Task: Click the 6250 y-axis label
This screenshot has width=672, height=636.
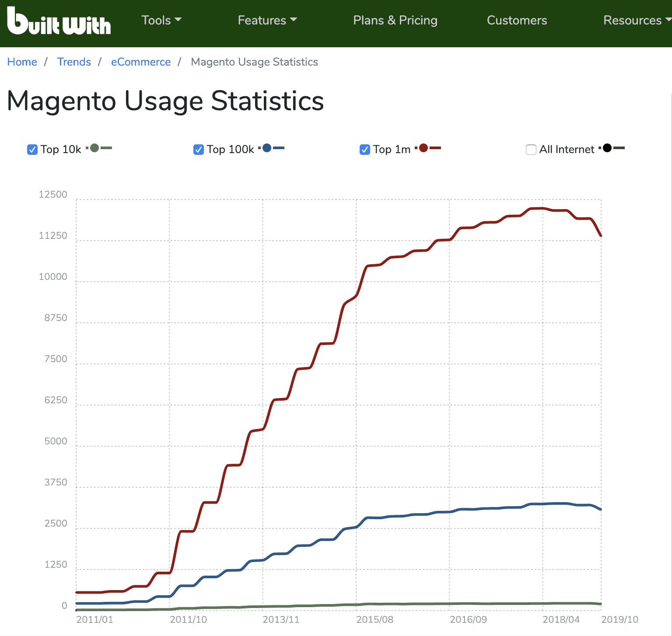Action: click(x=56, y=400)
